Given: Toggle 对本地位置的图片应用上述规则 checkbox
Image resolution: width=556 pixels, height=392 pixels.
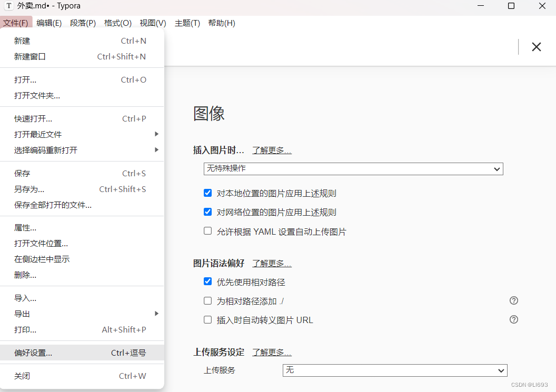Looking at the screenshot, I should pyautogui.click(x=208, y=193).
